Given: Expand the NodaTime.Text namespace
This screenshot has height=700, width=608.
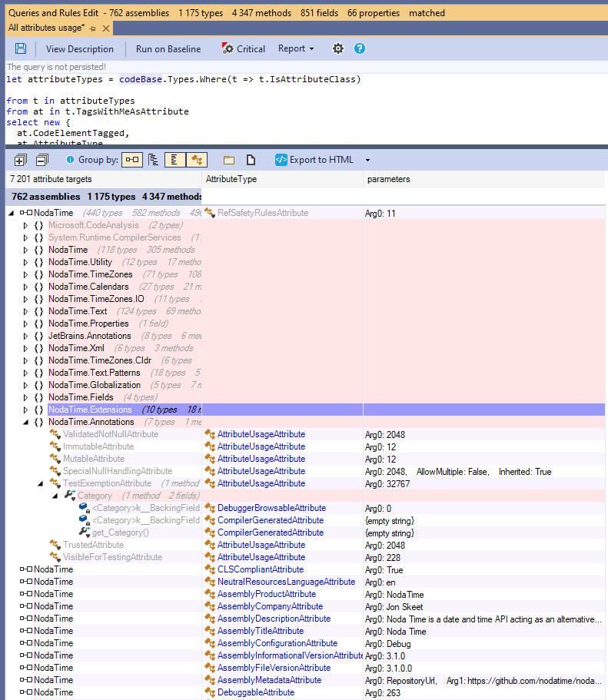Looking at the screenshot, I should click(26, 312).
